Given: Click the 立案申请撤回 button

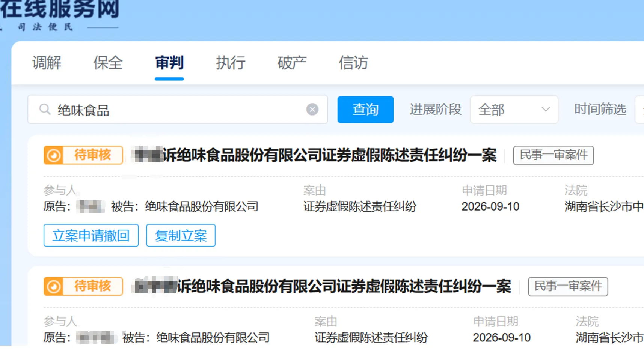Looking at the screenshot, I should click(91, 235).
